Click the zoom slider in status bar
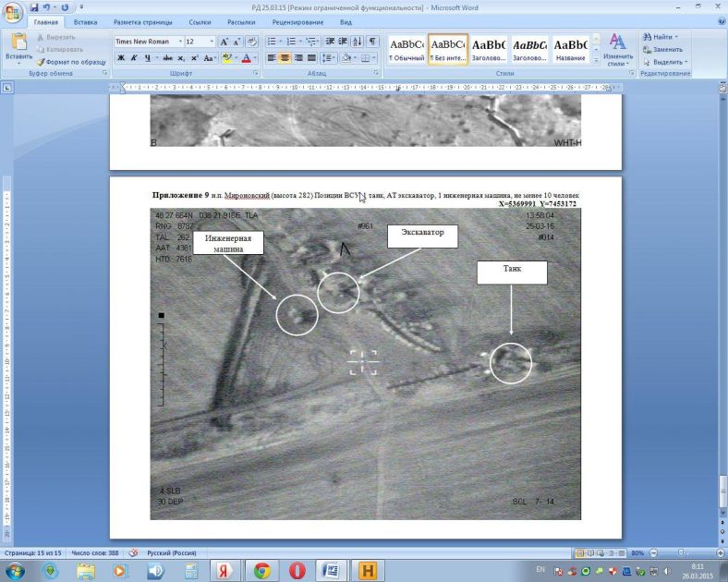 click(681, 552)
